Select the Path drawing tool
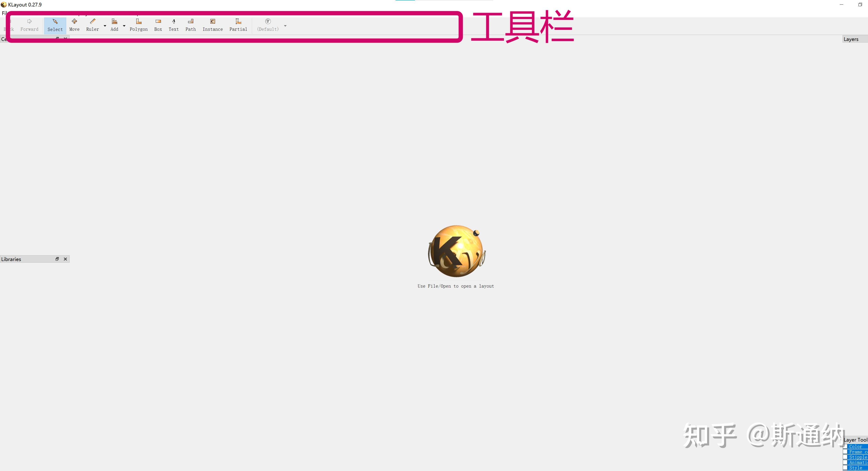 point(190,25)
